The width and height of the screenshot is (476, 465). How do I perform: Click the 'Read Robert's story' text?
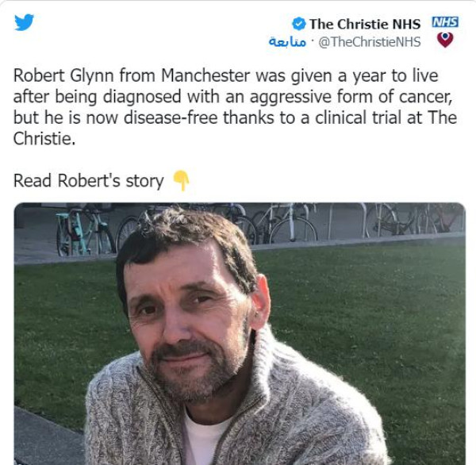89,182
